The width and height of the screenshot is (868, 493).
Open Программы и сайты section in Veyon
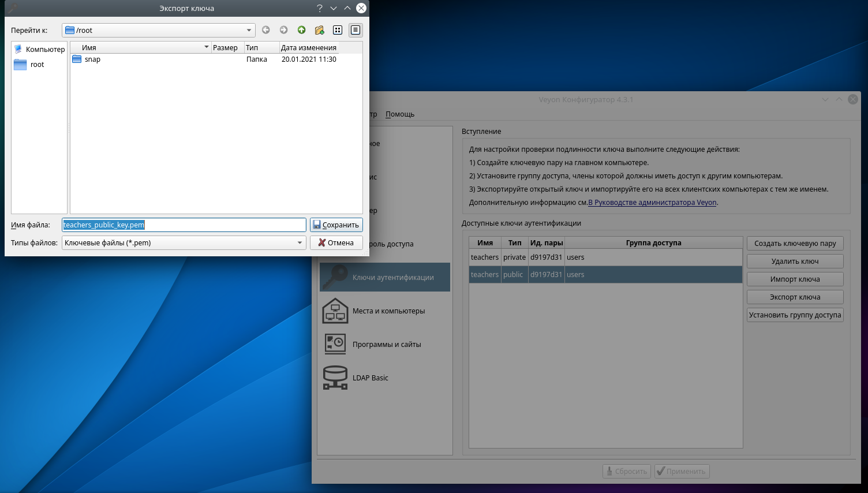coord(385,344)
